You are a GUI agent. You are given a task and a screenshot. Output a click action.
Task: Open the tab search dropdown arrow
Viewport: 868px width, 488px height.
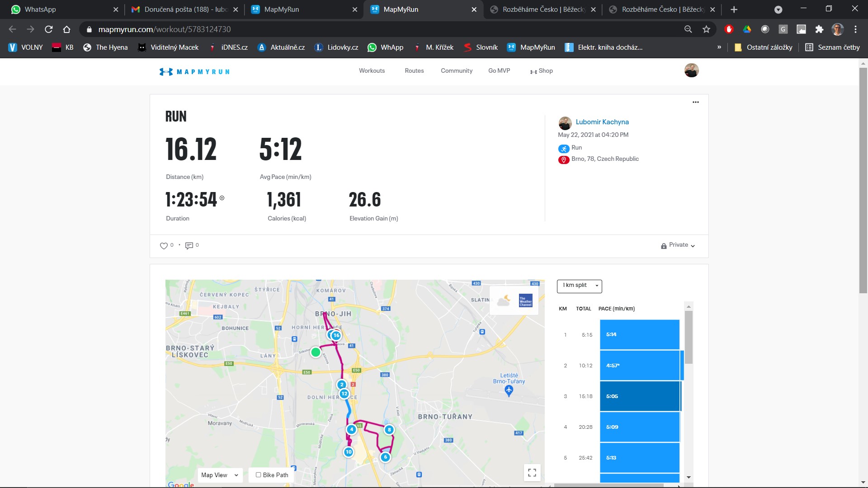point(778,9)
